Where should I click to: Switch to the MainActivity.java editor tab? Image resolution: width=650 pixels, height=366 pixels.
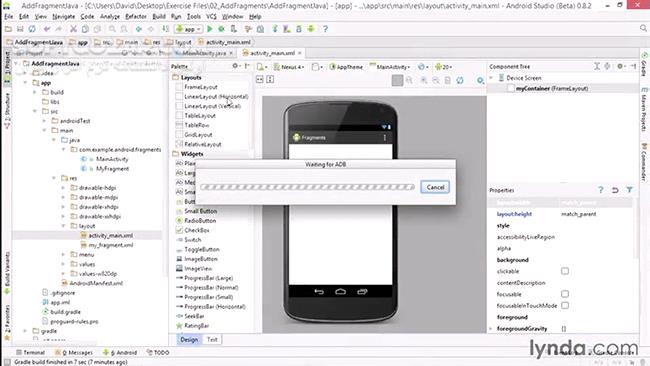(x=204, y=53)
